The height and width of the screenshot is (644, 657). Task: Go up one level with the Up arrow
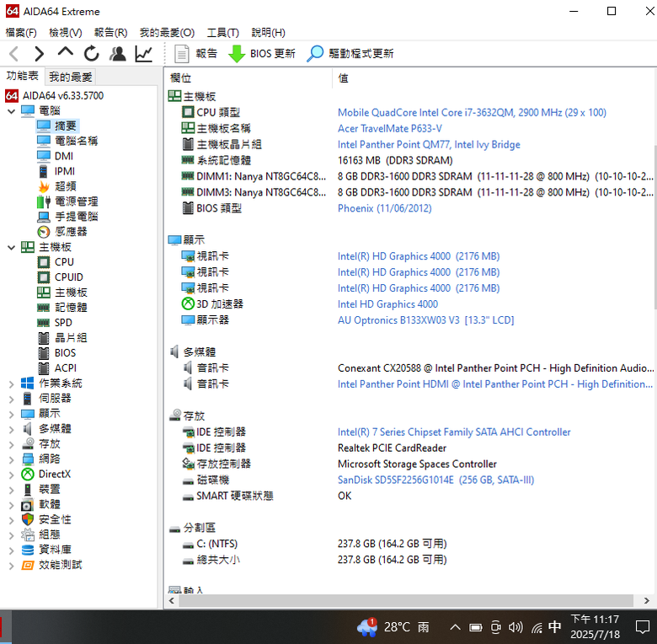66,52
